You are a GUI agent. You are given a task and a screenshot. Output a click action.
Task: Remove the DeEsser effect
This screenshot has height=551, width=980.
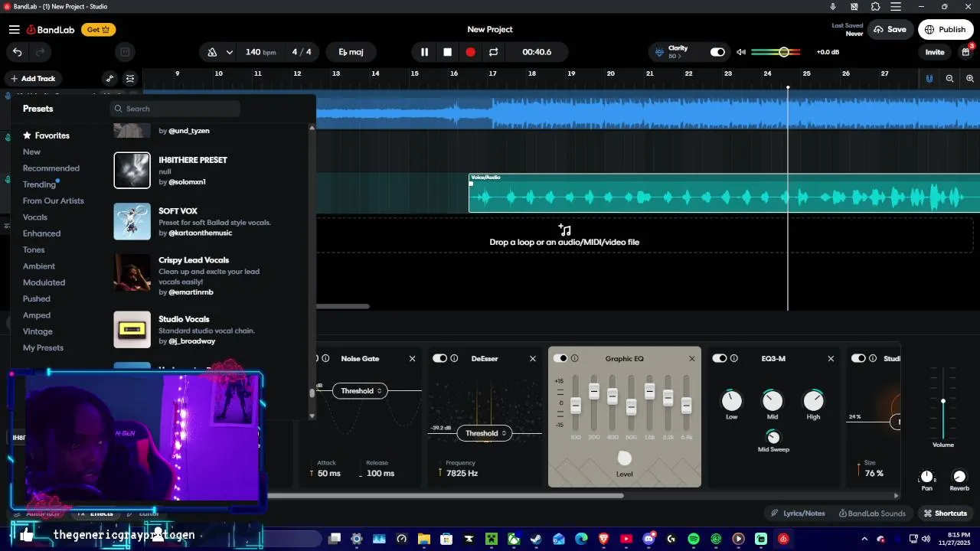click(533, 358)
